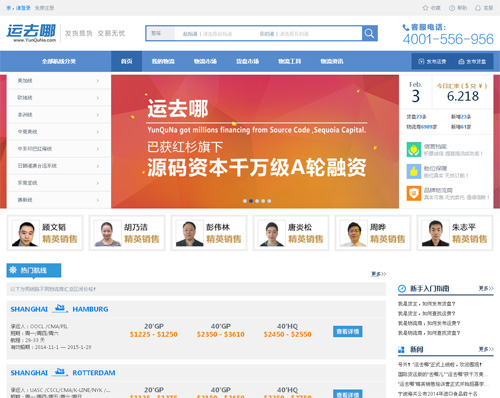Expand the 澳新线 route category arrow
Viewport: 500px width, 398px height.
click(98, 200)
